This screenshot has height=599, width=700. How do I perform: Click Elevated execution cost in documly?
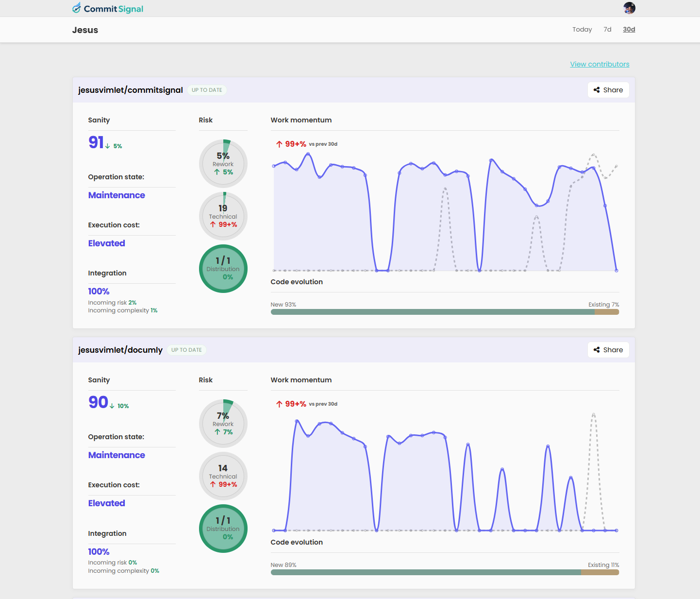pyautogui.click(x=107, y=503)
